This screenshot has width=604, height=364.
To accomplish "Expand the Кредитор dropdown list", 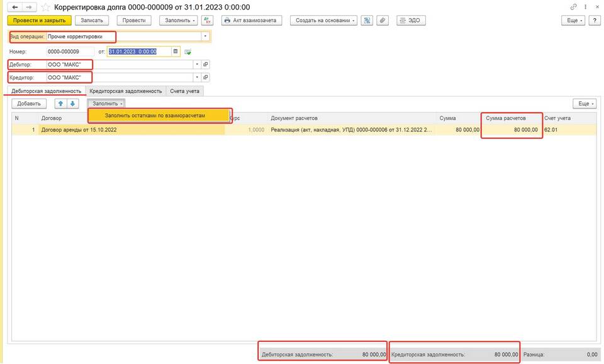I will click(196, 77).
